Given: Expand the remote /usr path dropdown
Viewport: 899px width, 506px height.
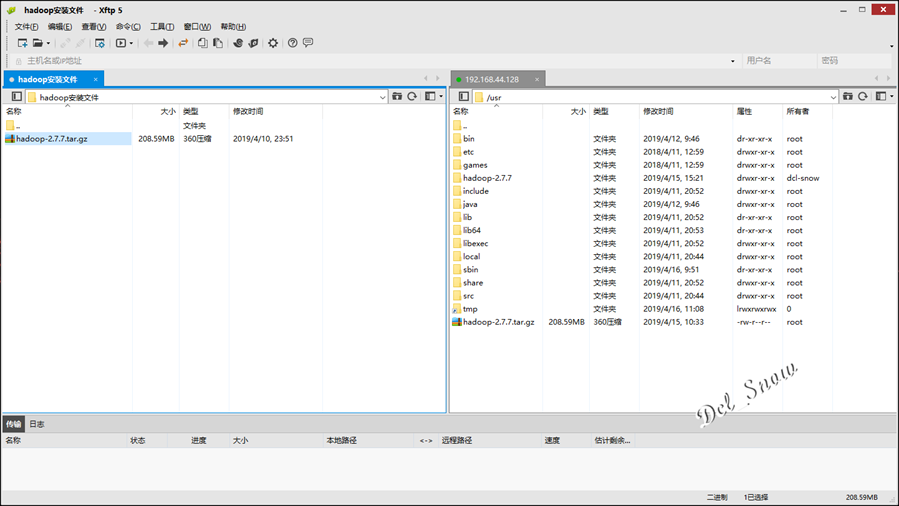Looking at the screenshot, I should click(833, 97).
